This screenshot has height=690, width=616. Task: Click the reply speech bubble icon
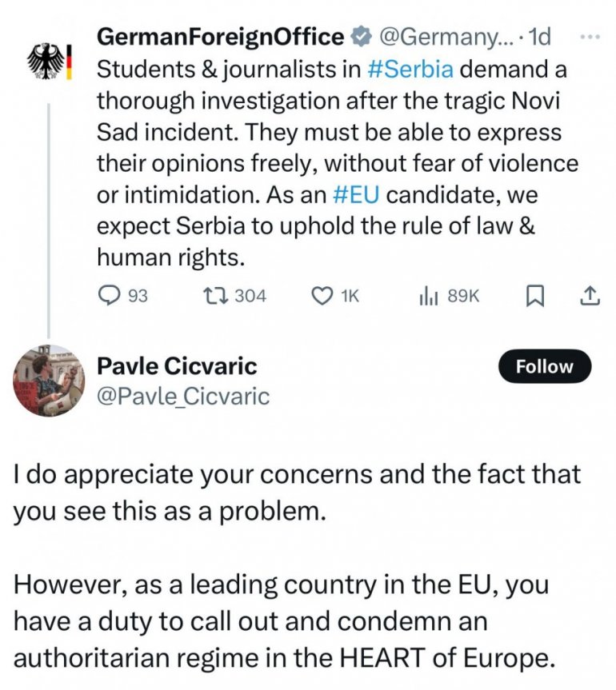point(108,296)
